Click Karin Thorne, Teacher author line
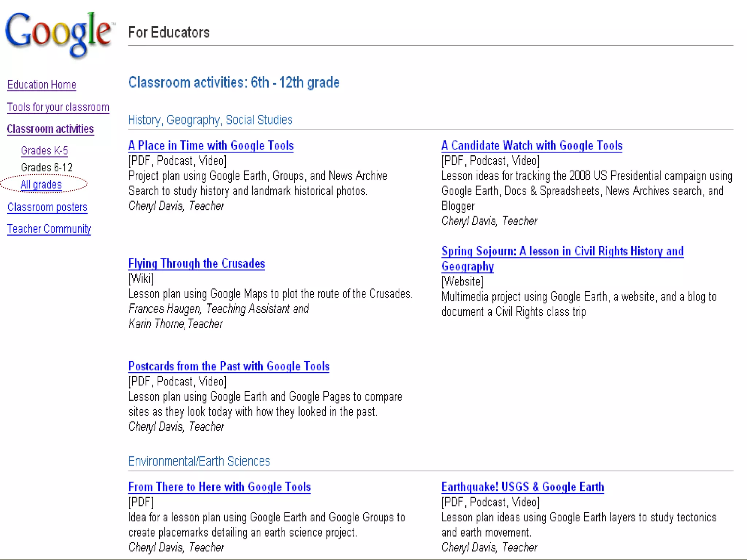 click(175, 324)
